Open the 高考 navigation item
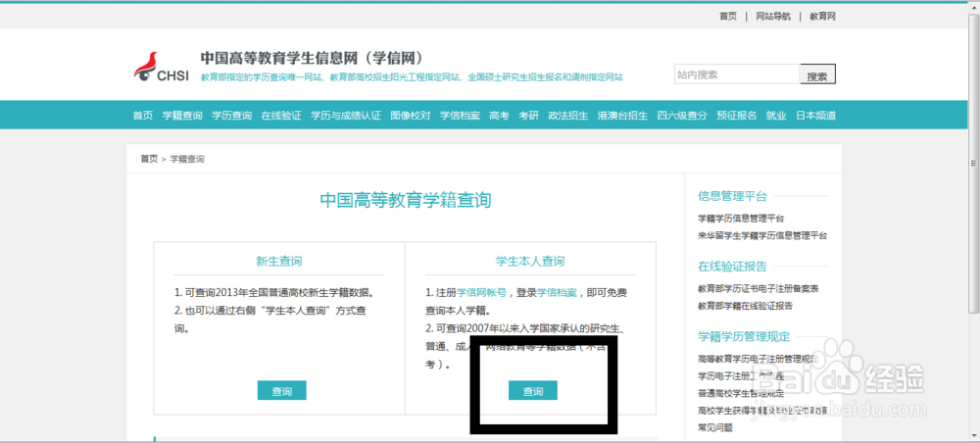 (x=500, y=116)
